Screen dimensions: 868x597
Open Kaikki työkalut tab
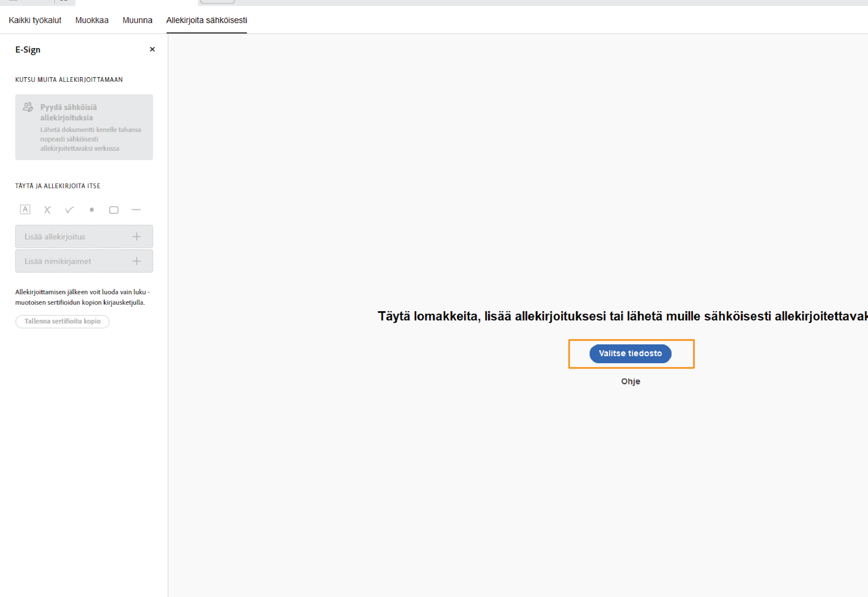pyautogui.click(x=35, y=20)
